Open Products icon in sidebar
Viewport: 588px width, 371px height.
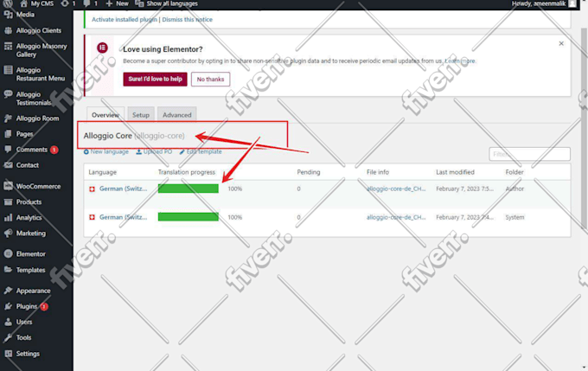click(8, 201)
